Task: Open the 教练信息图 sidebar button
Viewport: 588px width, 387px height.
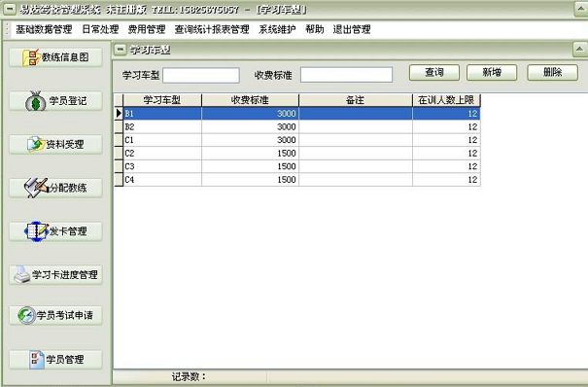Action: point(55,57)
